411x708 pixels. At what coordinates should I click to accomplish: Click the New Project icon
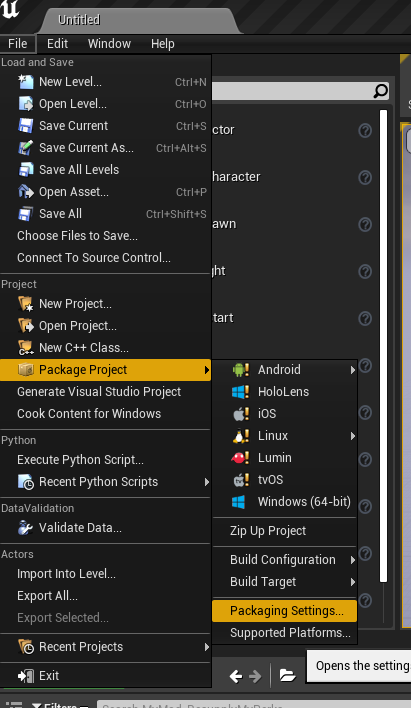[26, 304]
